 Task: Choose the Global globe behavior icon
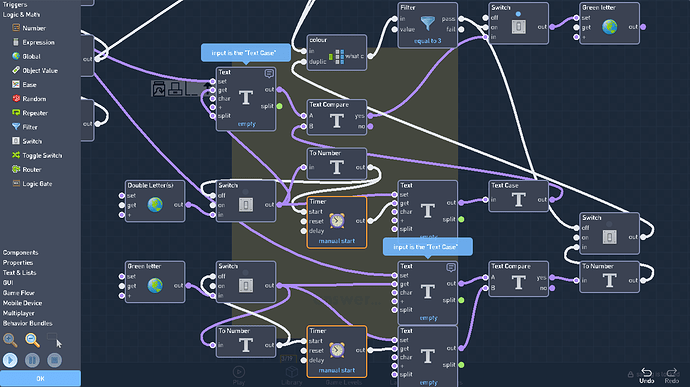click(16, 56)
